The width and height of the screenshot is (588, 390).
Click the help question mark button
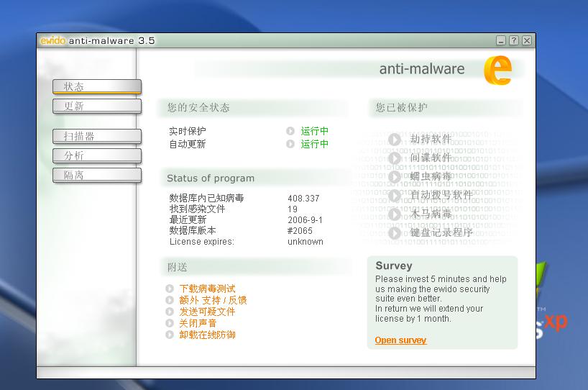pos(514,40)
